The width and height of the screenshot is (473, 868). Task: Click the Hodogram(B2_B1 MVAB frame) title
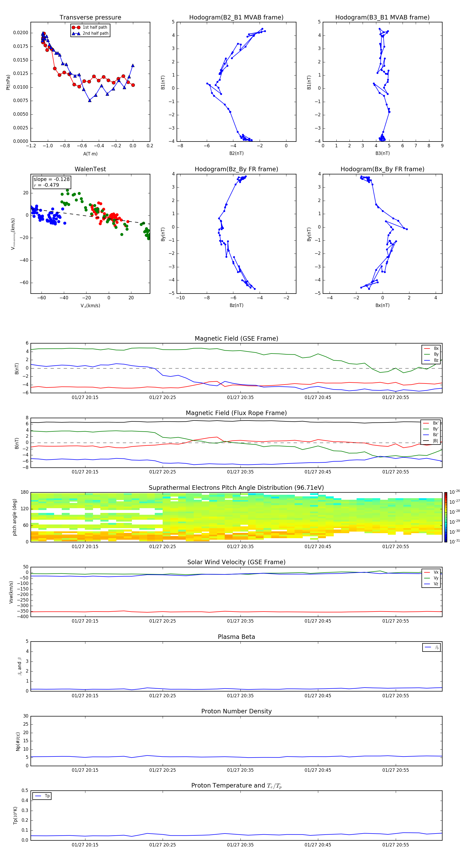click(236, 18)
